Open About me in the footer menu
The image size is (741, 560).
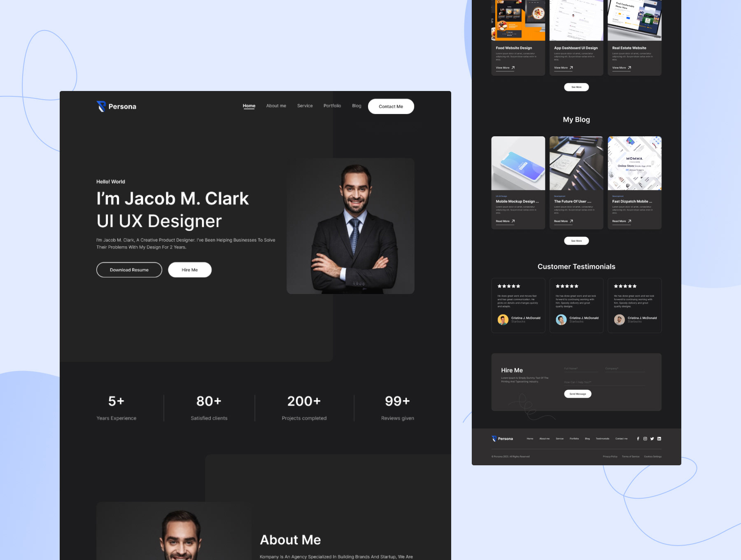(x=544, y=439)
